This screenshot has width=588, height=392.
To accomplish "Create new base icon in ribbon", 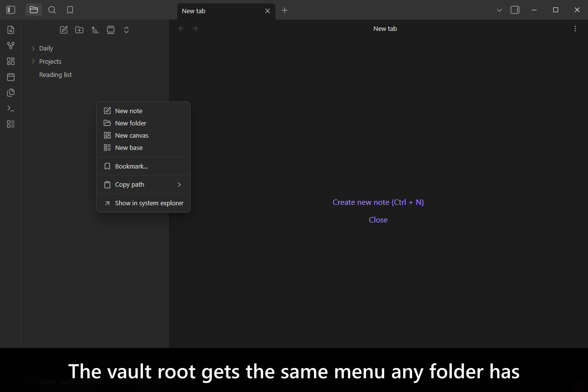I will pos(11,124).
